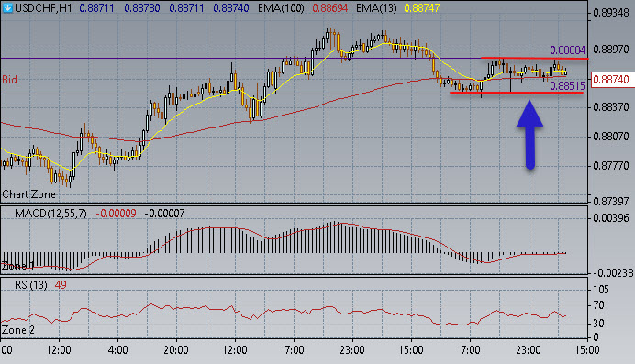
Task: Click the 0.88370 price axis label
Action: 611,107
